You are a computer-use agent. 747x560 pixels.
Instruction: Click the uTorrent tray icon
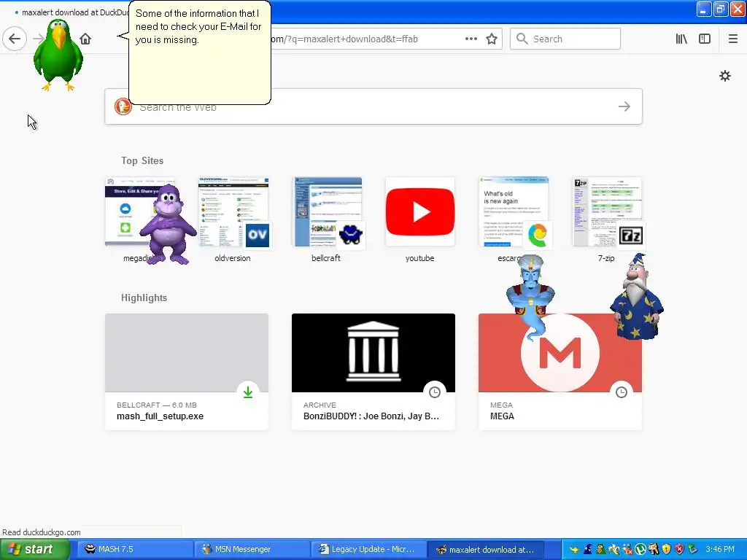640,549
